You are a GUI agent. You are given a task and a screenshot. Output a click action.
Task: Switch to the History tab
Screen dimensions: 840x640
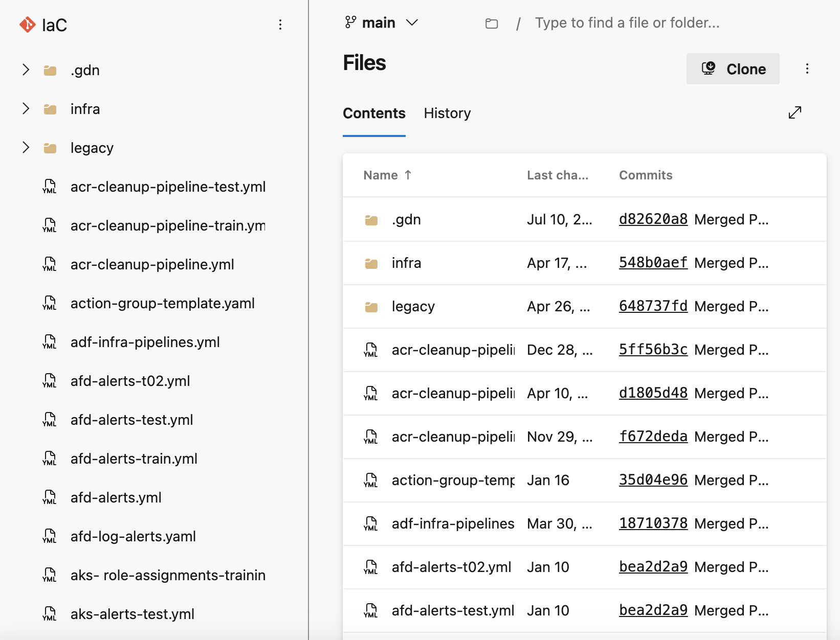click(447, 113)
